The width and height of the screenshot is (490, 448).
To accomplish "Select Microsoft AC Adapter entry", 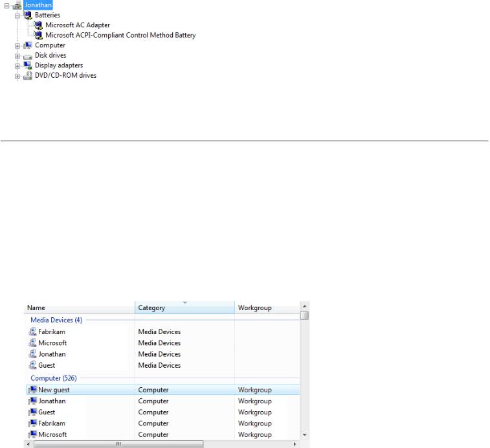I will tap(78, 25).
